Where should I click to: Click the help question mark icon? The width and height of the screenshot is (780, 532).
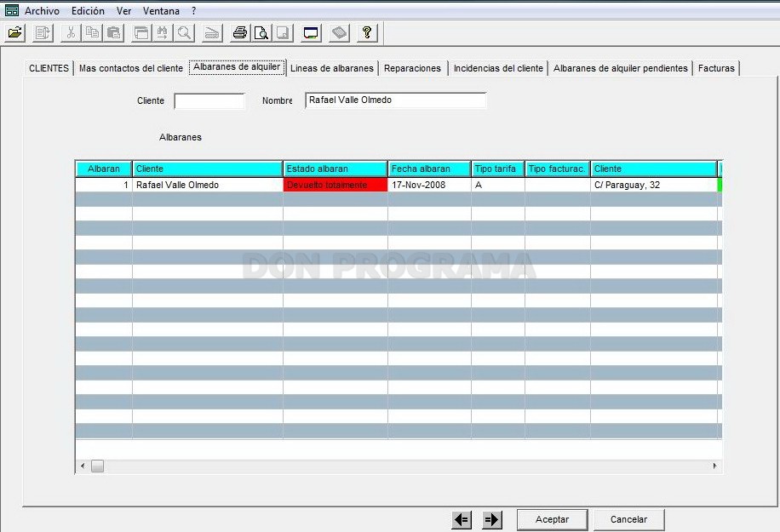pyautogui.click(x=367, y=33)
